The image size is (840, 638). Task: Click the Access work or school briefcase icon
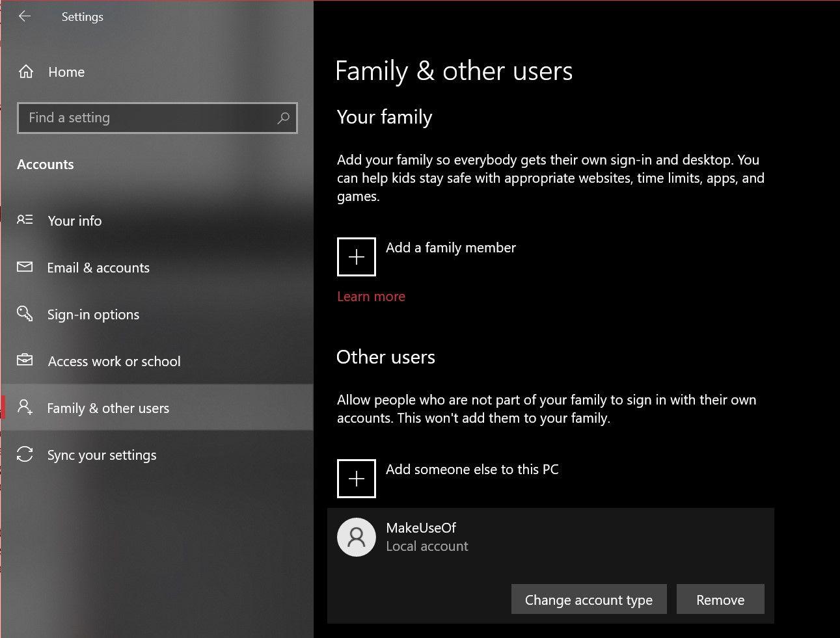click(x=25, y=360)
